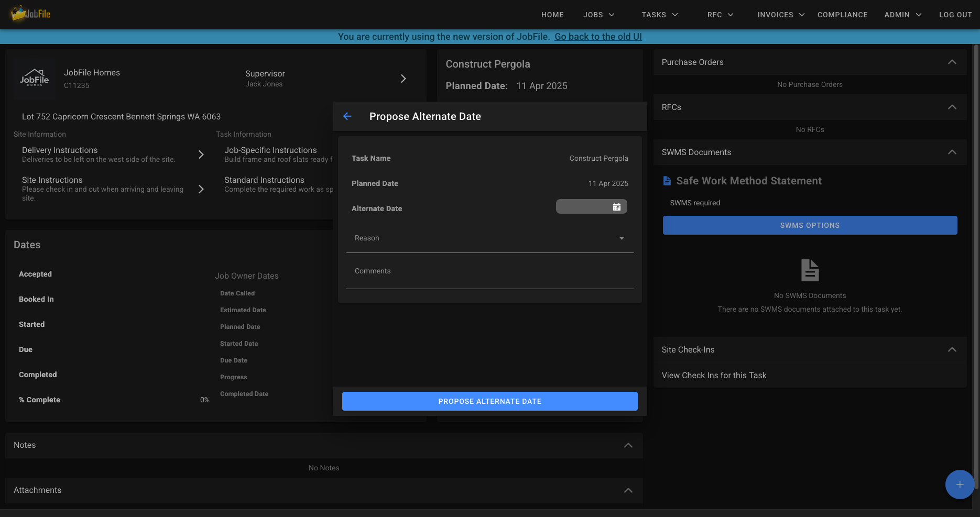Screen dimensions: 980x517
Task: Collapse the SWMS Documents section
Action: point(952,152)
